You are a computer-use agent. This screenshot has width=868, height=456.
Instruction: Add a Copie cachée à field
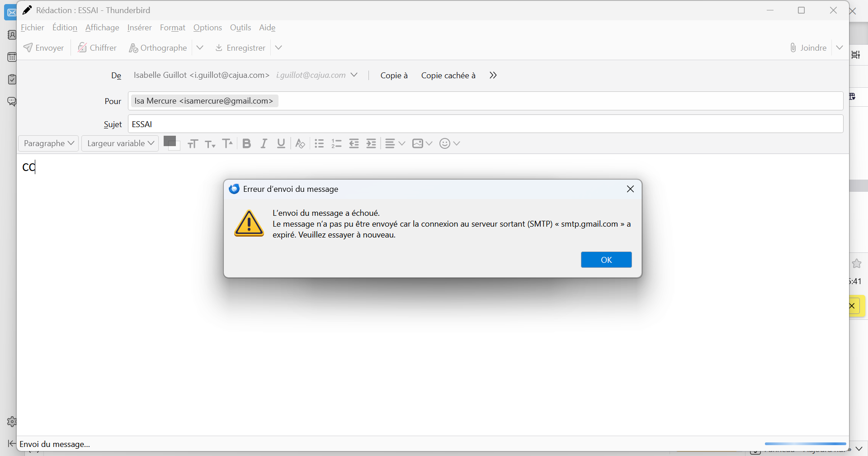(x=448, y=76)
